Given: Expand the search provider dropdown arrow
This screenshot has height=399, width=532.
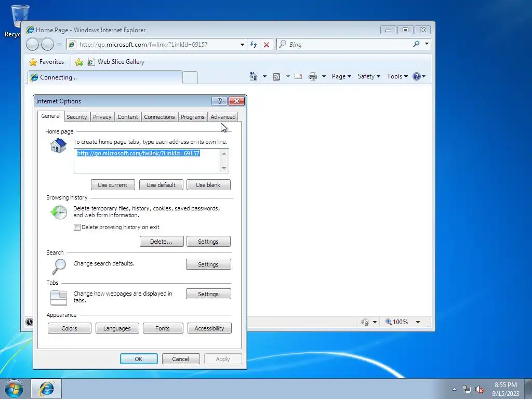Looking at the screenshot, I should click(427, 44).
